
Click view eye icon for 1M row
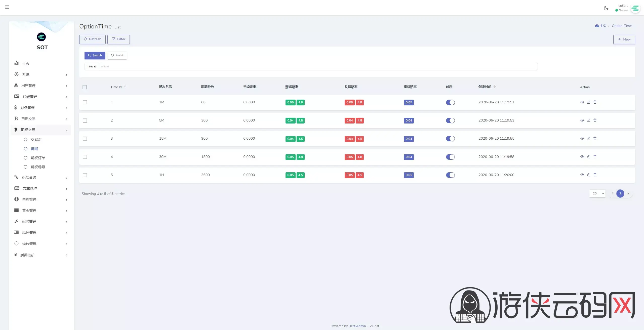(x=582, y=102)
